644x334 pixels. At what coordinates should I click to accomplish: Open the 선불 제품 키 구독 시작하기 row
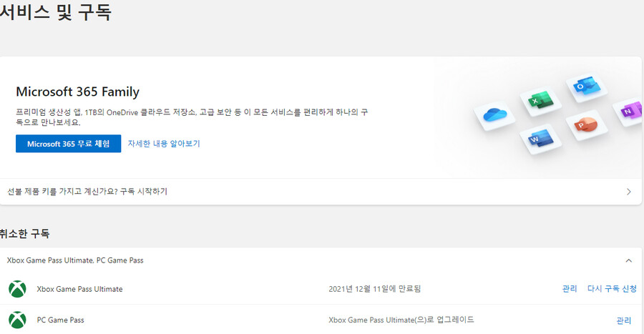tap(321, 192)
